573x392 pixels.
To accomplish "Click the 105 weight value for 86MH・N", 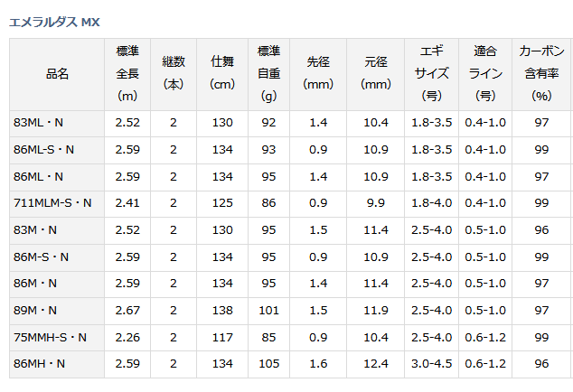I will click(269, 364).
